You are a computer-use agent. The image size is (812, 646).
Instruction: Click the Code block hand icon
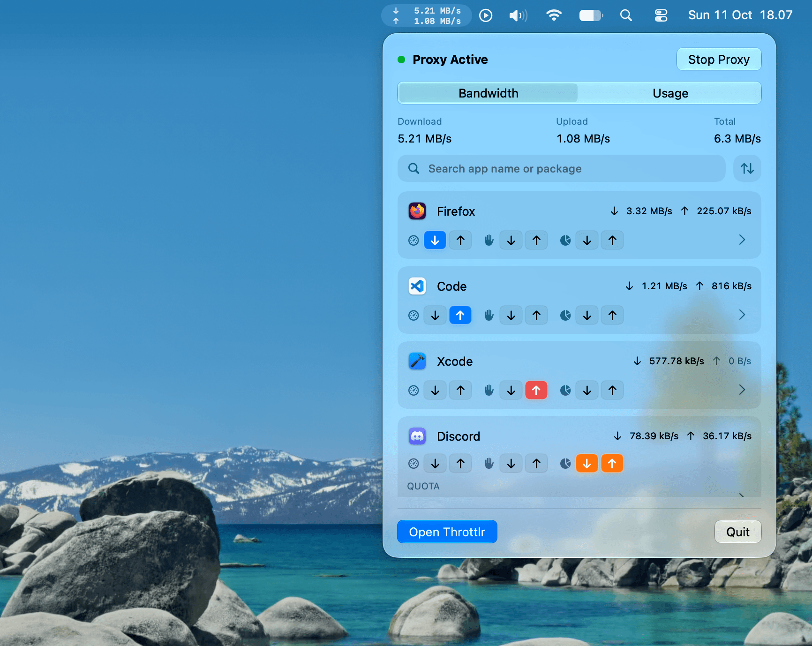coord(489,315)
